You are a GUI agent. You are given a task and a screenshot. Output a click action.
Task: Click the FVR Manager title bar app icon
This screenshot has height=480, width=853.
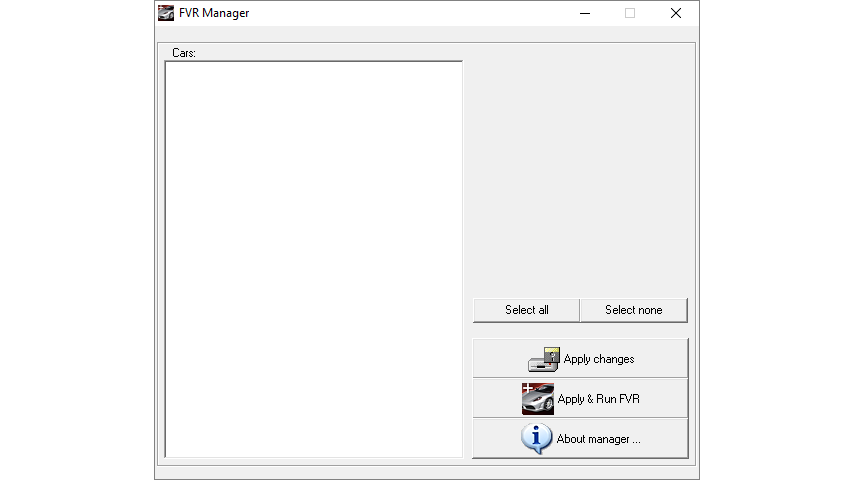pos(166,13)
